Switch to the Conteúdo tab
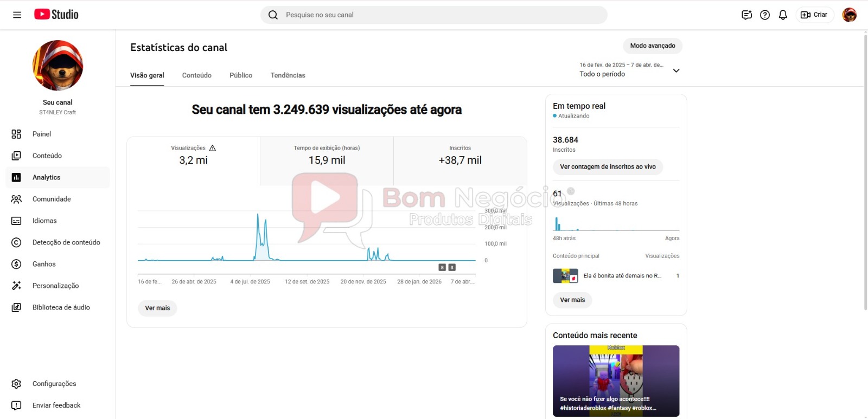 pos(196,75)
